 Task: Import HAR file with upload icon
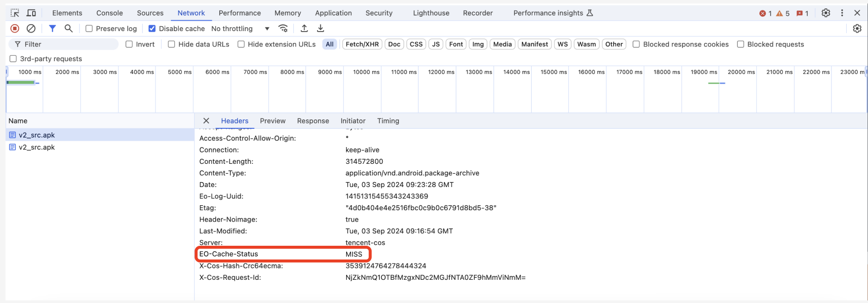tap(304, 29)
